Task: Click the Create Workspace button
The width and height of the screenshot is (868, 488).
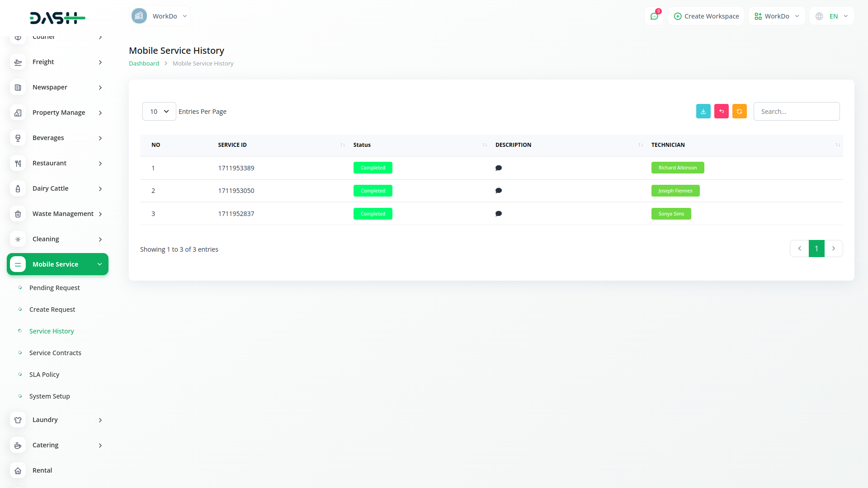Action: (706, 16)
